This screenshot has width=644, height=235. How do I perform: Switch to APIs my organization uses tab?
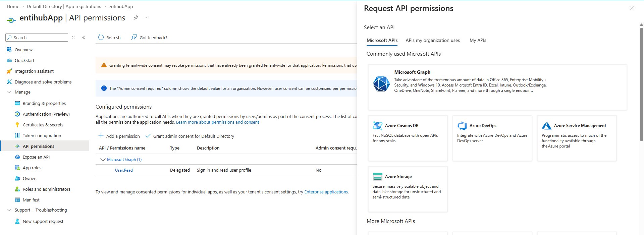click(433, 40)
